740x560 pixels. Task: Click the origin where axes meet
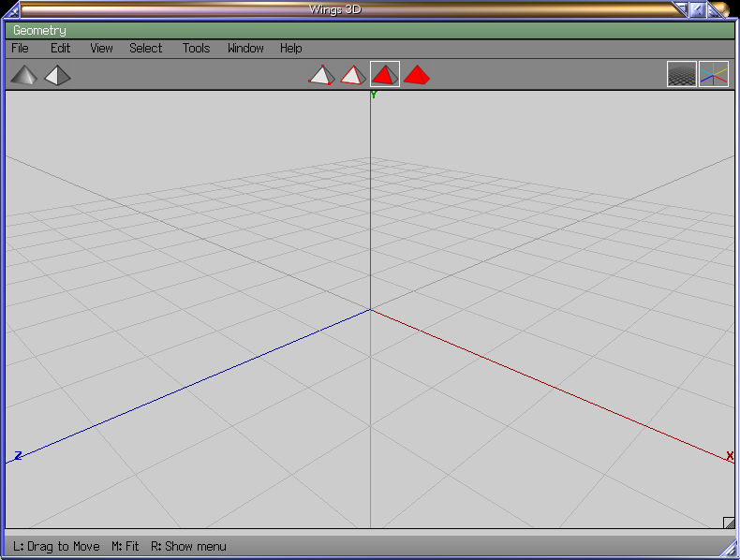tap(371, 309)
